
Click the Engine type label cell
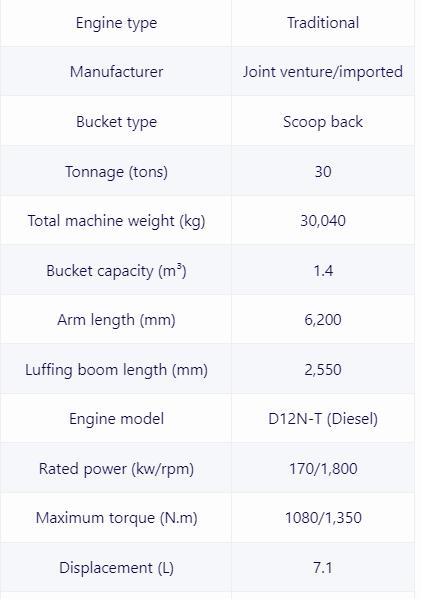pos(116,23)
